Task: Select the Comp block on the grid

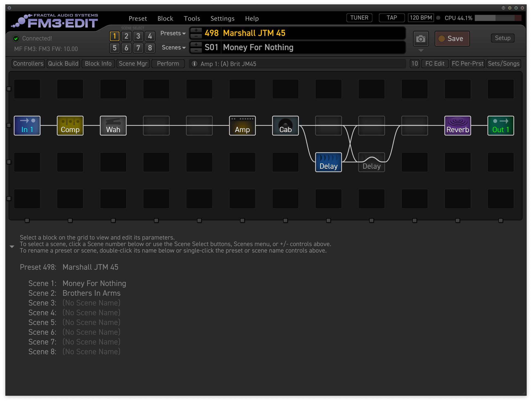Action: pyautogui.click(x=70, y=126)
